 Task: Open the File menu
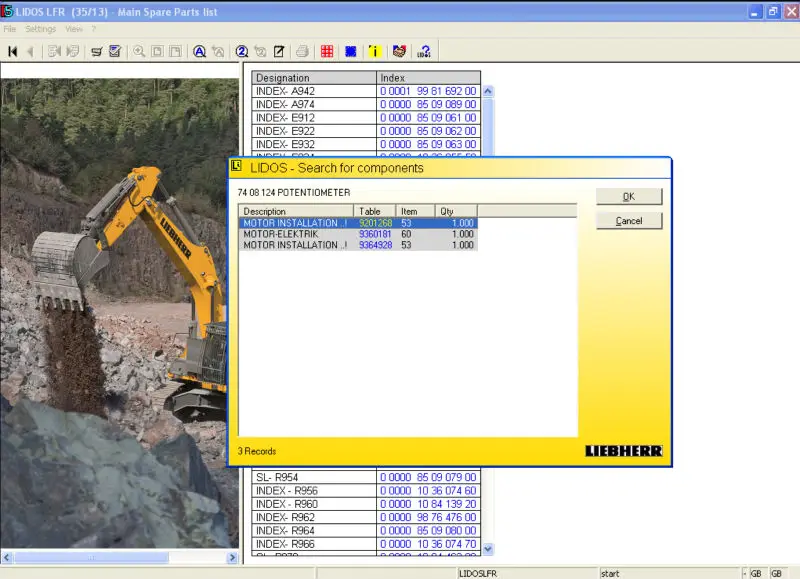[10, 29]
